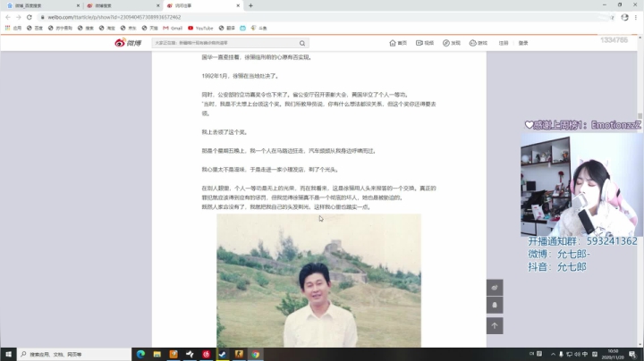Screen dimensions: 644x361
Task: Click the man's photo in the article
Action: coord(318,281)
